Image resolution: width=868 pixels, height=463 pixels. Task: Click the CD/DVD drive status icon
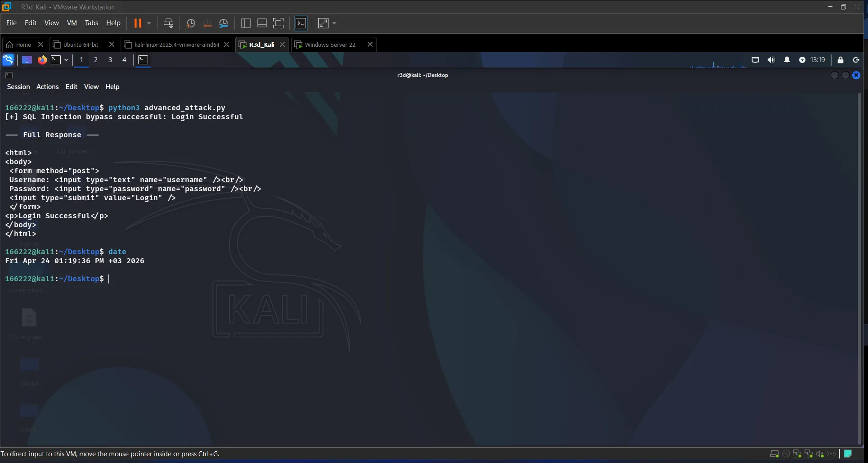786,454
